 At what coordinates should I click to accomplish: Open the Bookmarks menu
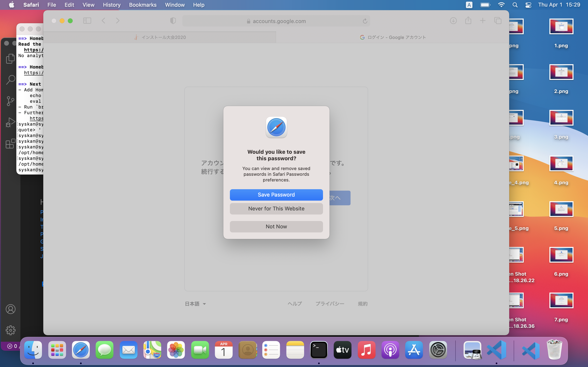[x=143, y=5]
